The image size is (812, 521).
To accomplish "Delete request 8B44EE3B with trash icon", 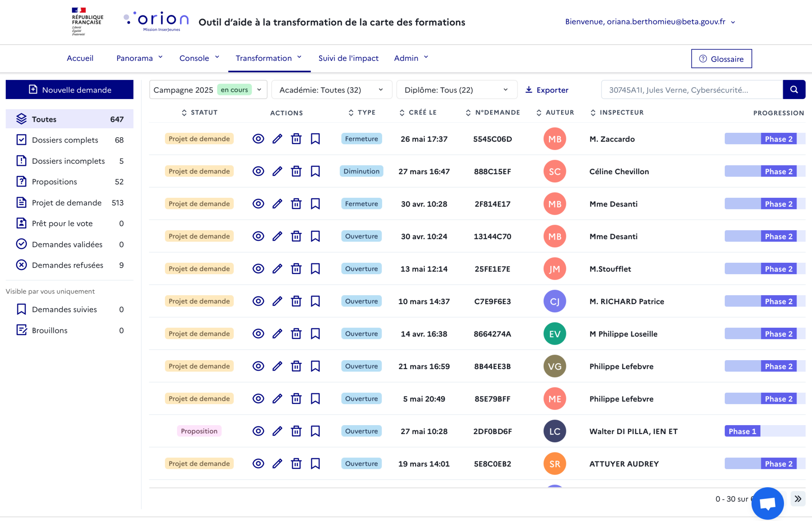I will point(296,366).
